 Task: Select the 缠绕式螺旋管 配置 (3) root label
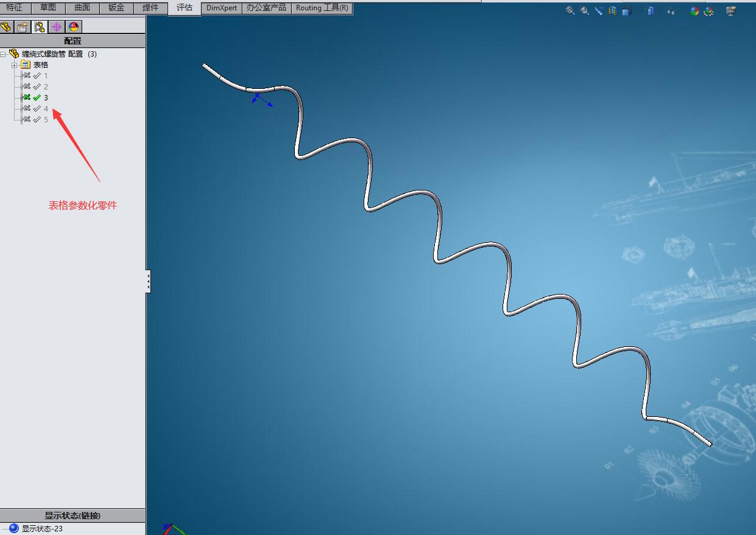59,54
